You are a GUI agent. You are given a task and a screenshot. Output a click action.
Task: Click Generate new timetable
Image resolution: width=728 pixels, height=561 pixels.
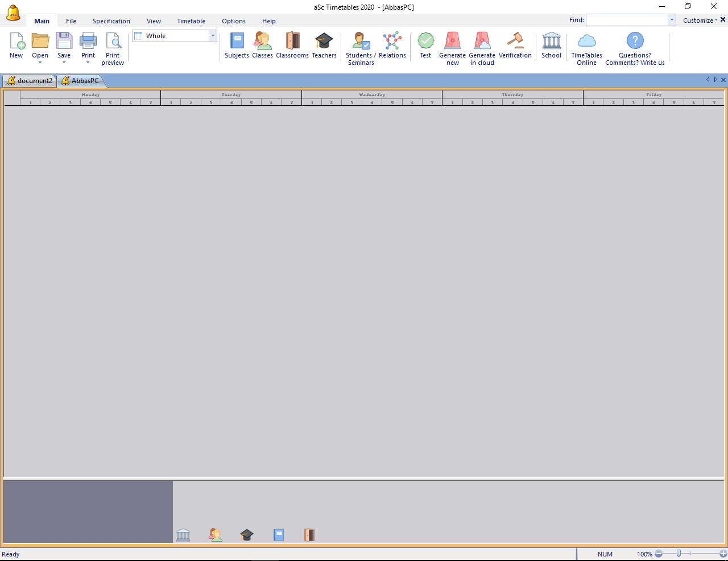[452, 49]
